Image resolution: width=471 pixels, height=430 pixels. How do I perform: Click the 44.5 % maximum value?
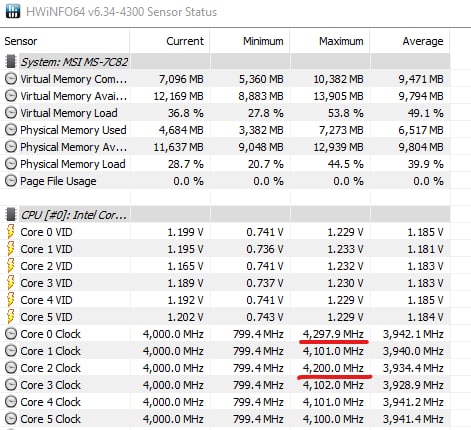coord(346,164)
